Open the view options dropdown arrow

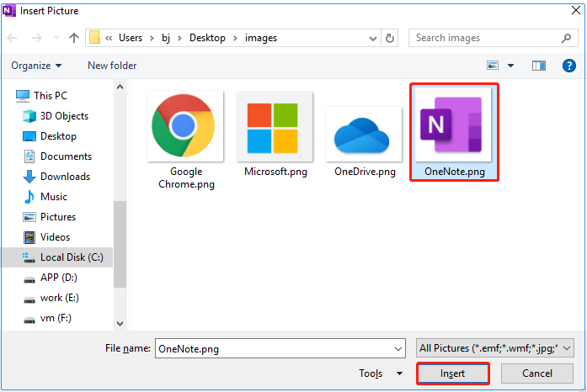[x=510, y=66]
